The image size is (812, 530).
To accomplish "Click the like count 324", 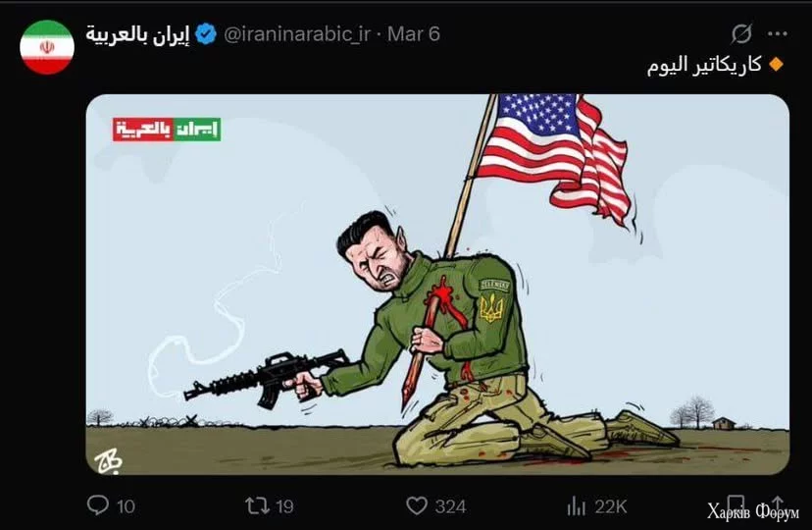I will (x=450, y=506).
